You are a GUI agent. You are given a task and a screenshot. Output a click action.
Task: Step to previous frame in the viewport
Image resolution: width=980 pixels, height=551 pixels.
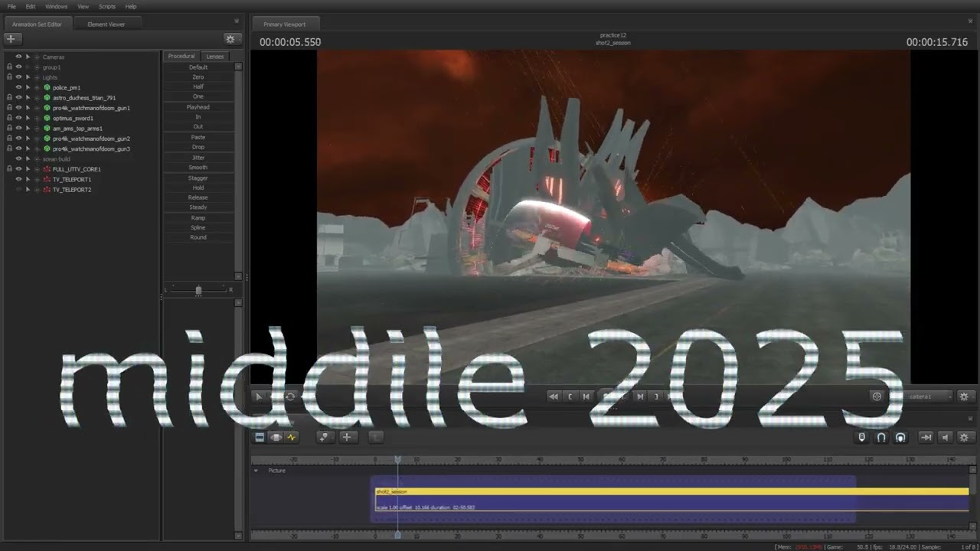tap(586, 396)
